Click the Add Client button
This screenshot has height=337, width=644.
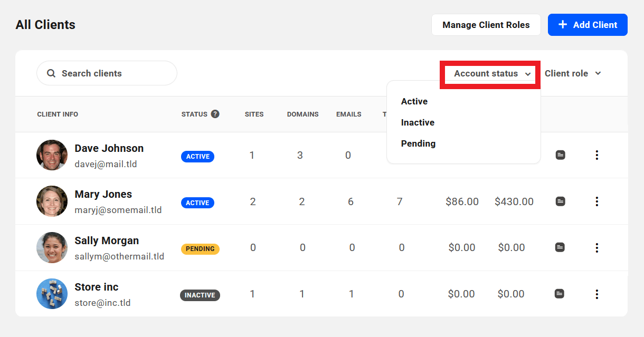tap(588, 24)
